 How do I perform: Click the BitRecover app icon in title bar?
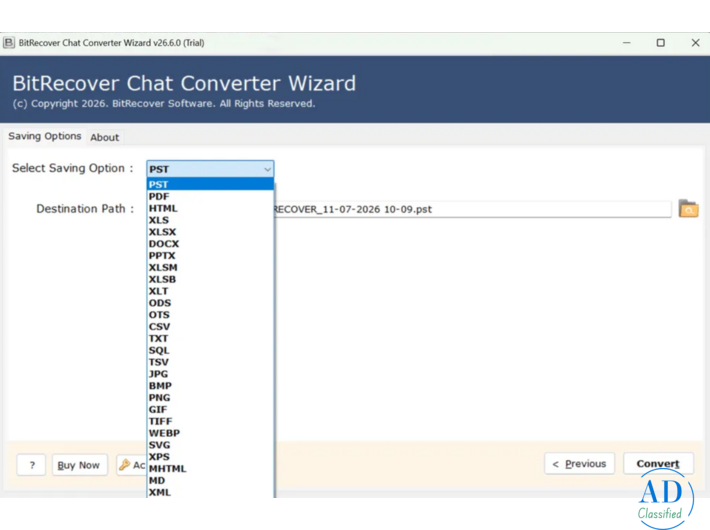click(x=9, y=43)
